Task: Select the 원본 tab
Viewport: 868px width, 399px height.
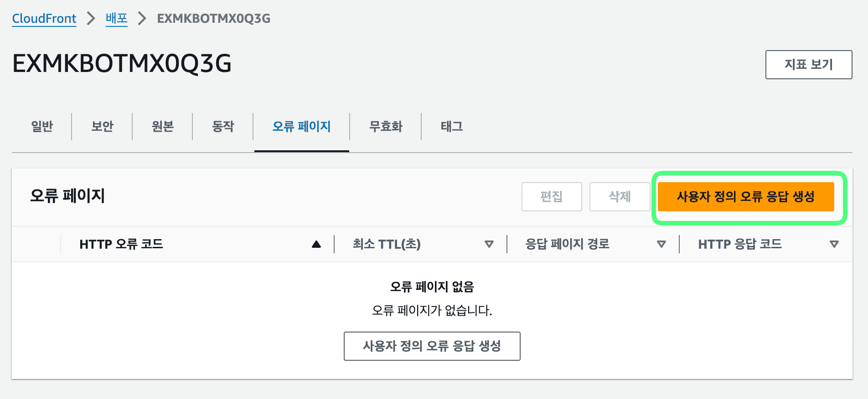Action: [163, 126]
